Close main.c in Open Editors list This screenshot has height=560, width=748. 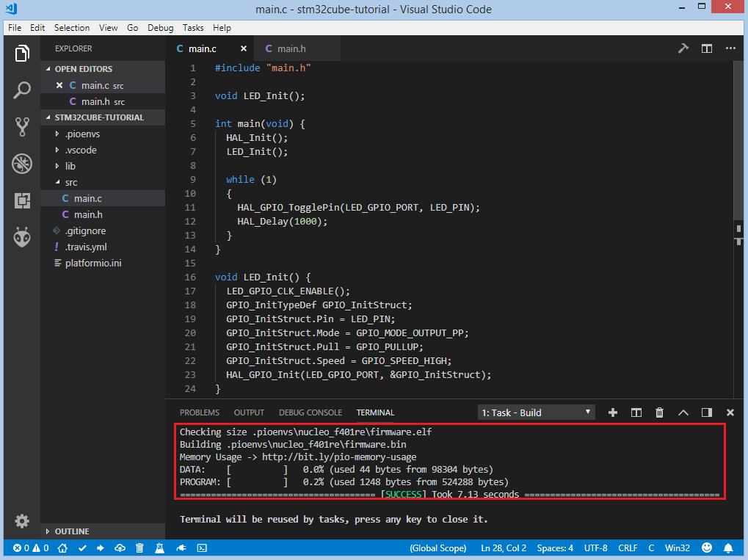point(59,85)
